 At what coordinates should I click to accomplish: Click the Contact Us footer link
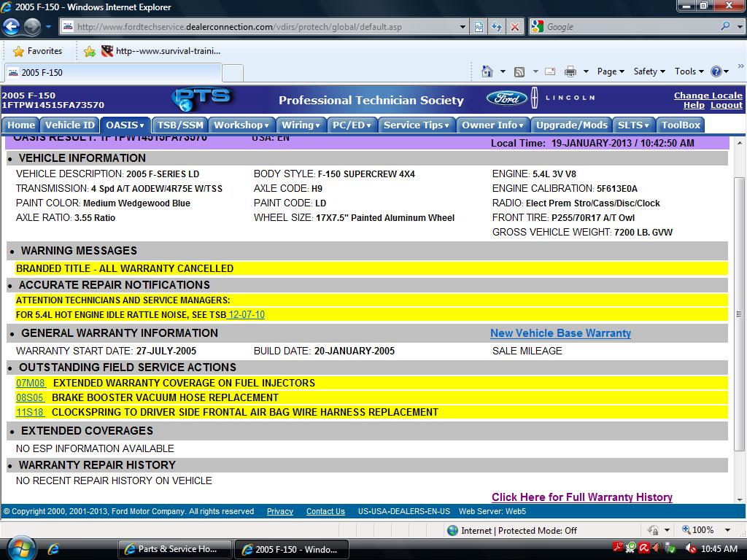[x=325, y=511]
